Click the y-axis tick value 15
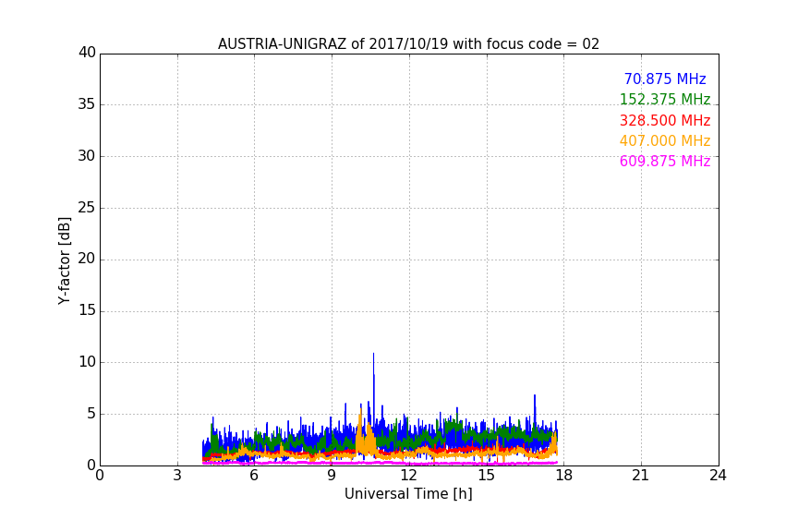 87,310
